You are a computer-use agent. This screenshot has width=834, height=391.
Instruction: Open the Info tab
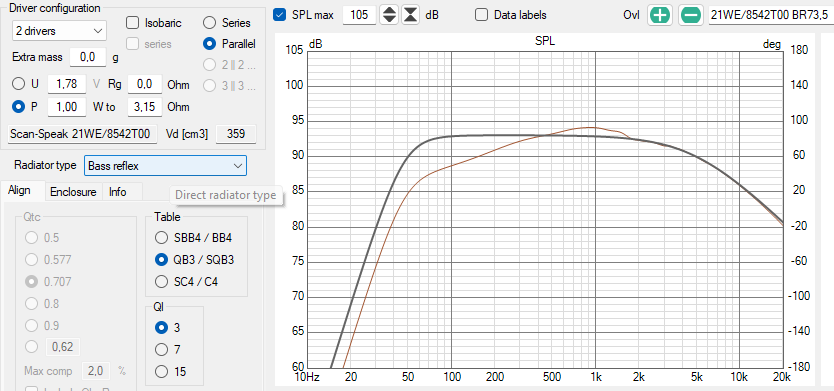(x=118, y=192)
